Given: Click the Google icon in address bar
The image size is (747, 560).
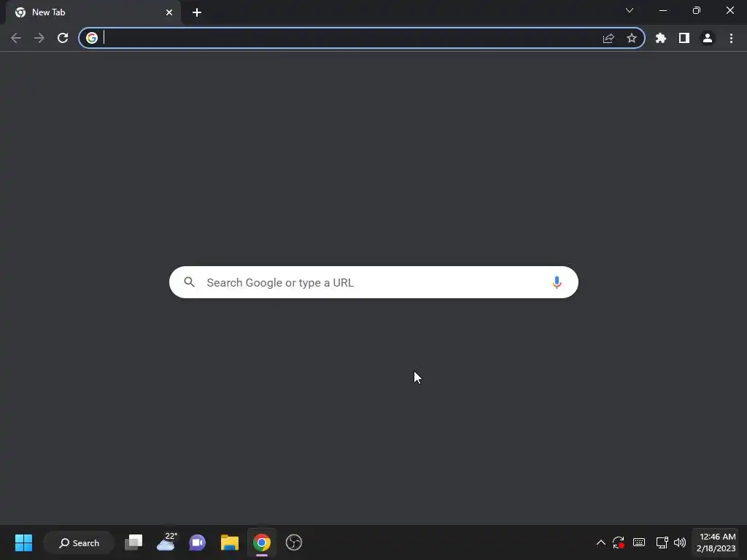Looking at the screenshot, I should [x=92, y=38].
